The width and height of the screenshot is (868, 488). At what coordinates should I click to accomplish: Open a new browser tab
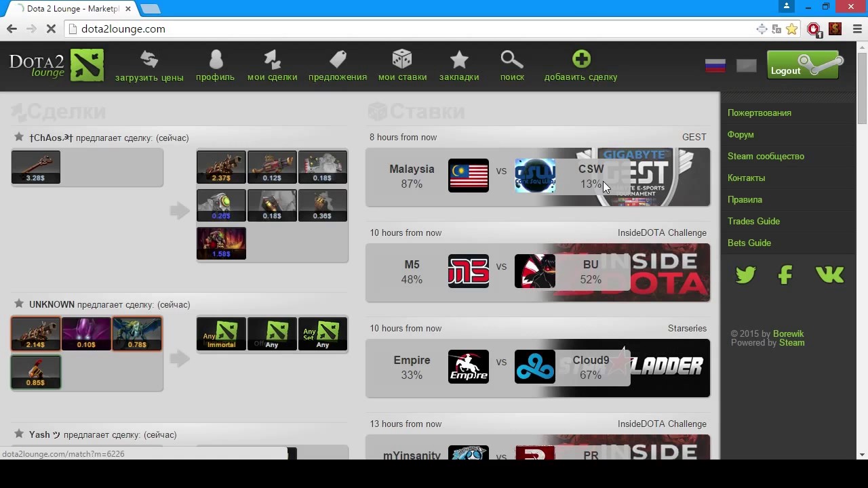[x=151, y=9]
